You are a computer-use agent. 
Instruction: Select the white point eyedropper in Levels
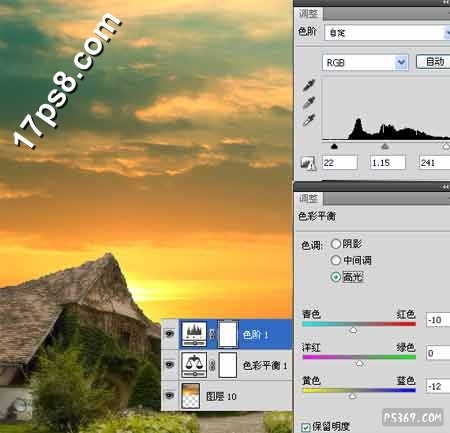(x=309, y=120)
